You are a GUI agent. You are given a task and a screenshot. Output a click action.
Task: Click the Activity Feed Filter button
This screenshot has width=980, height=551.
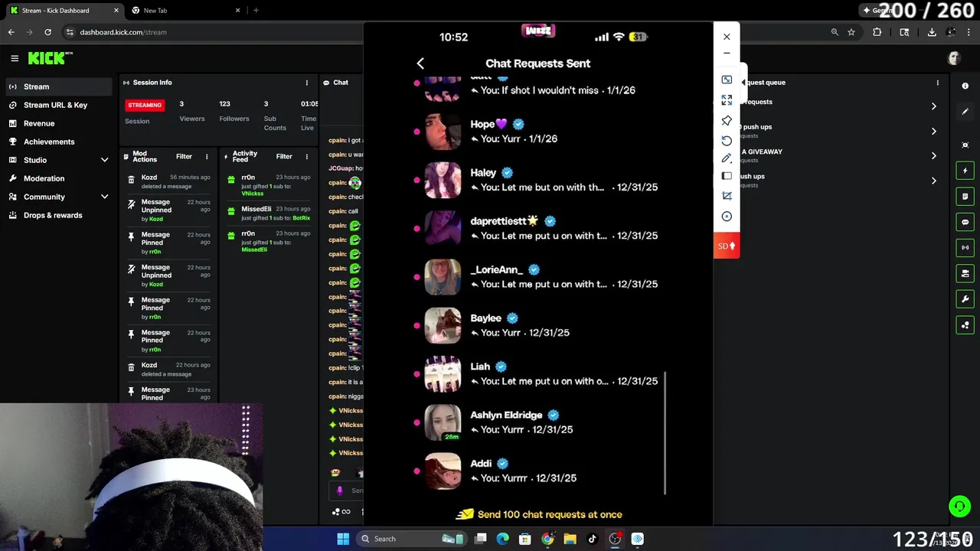pos(284,157)
